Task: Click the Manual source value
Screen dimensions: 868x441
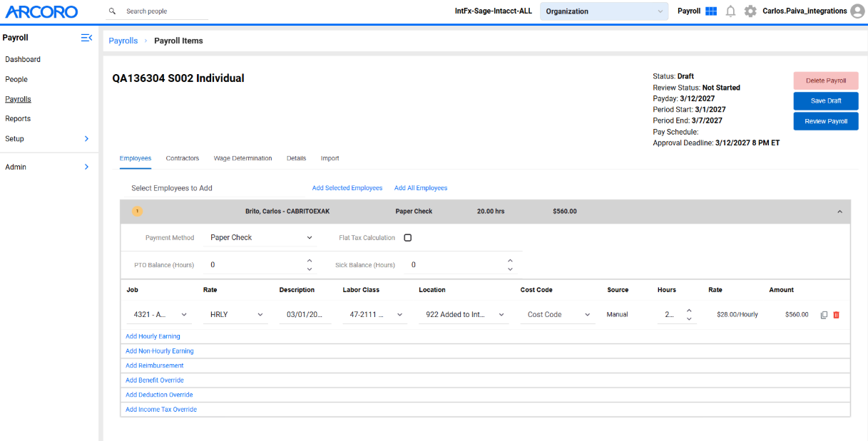Action: pos(618,314)
